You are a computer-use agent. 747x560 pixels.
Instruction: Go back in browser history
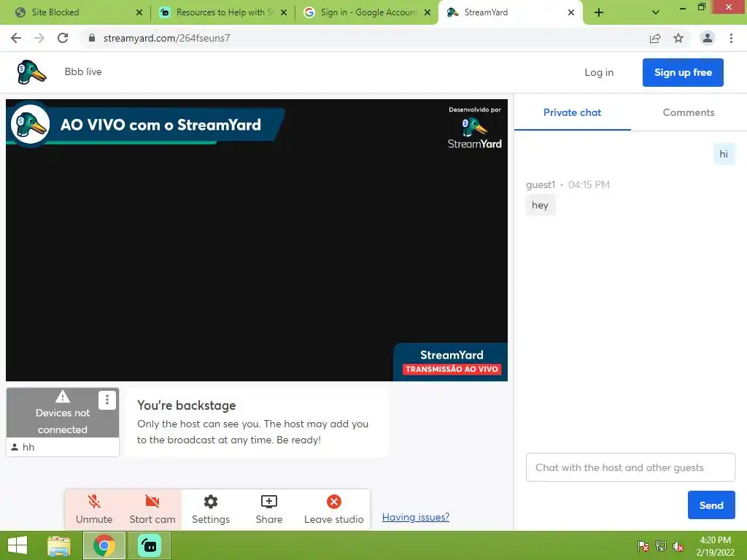coord(16,38)
